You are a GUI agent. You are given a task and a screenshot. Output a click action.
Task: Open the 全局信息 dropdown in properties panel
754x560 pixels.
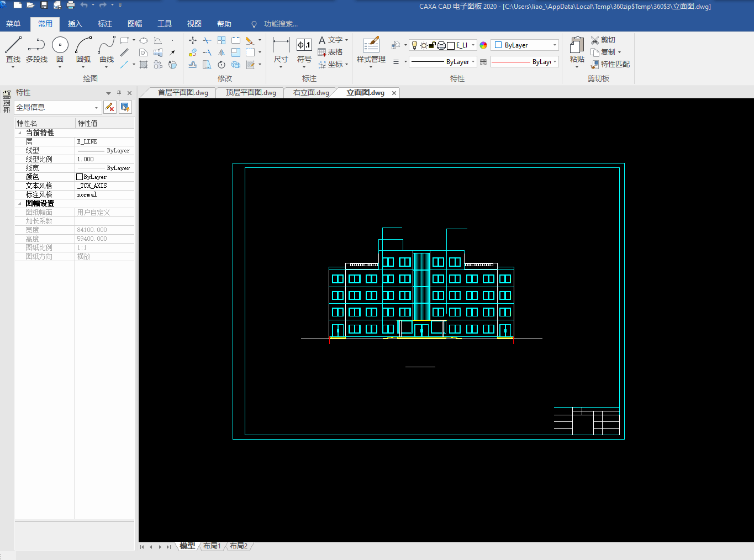click(x=96, y=108)
